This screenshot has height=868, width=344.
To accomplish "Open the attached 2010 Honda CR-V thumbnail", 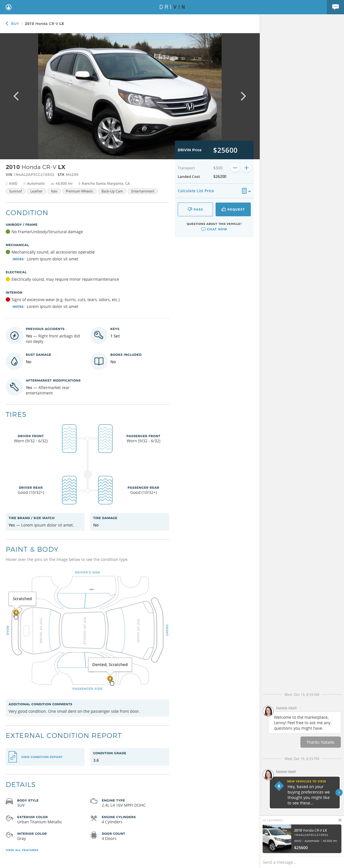I will pyautogui.click(x=277, y=838).
